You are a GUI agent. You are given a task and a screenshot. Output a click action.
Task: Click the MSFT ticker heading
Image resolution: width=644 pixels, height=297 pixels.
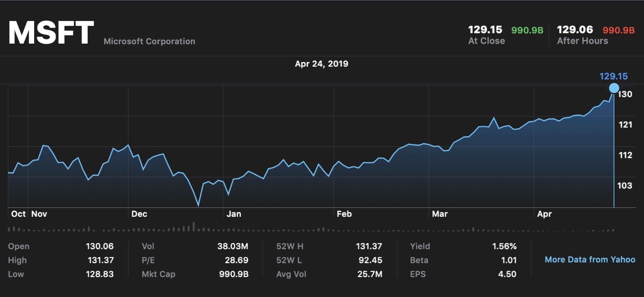[51, 33]
